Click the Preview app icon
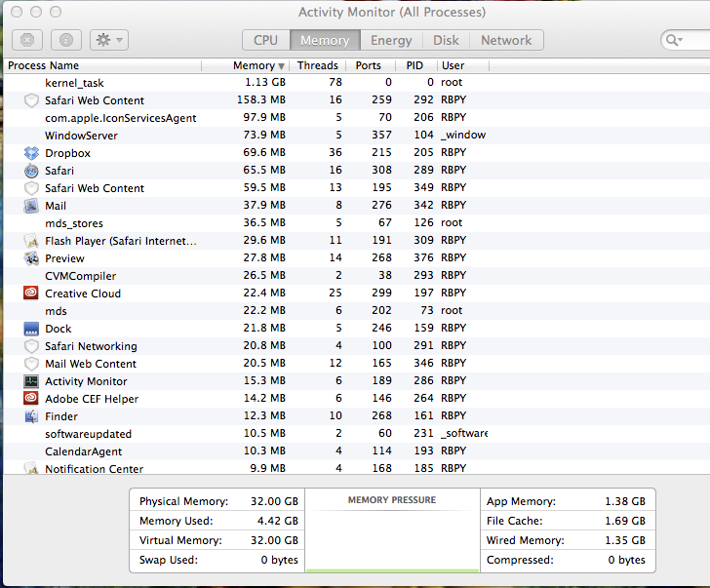This screenshot has height=588, width=710. point(30,258)
